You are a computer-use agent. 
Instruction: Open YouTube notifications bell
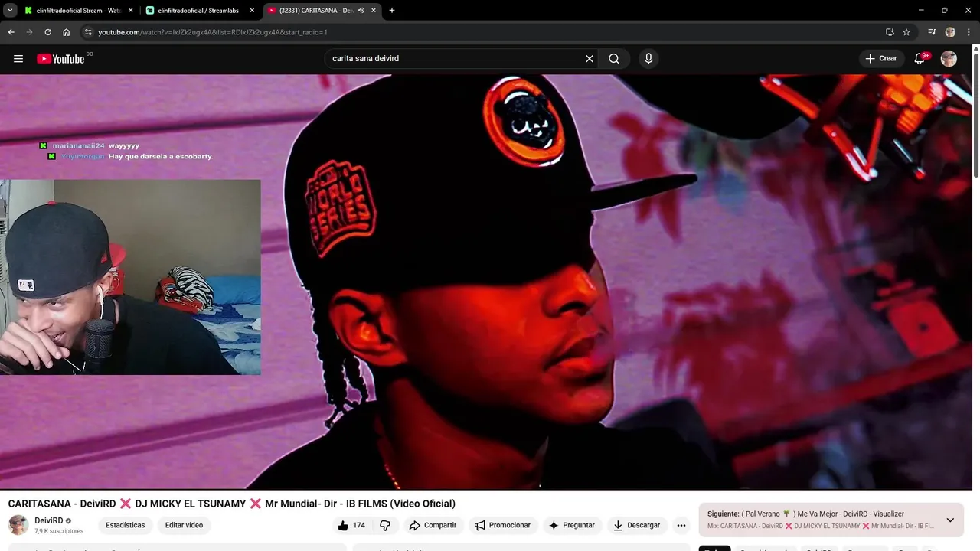(920, 59)
